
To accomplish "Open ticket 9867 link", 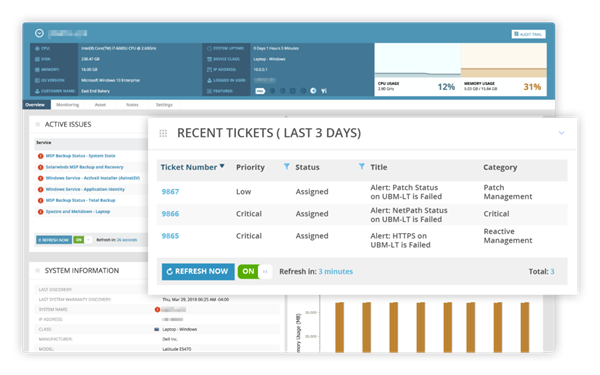I will coord(170,192).
